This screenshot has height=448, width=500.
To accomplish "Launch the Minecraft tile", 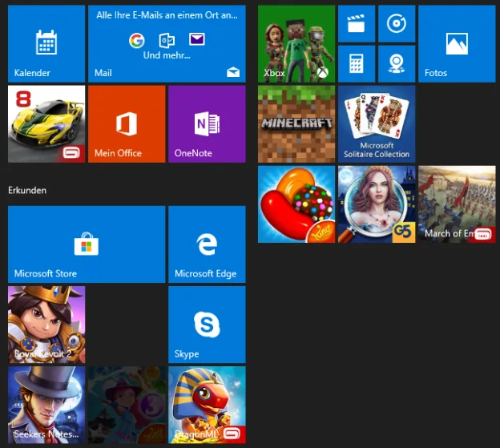I will pyautogui.click(x=296, y=124).
